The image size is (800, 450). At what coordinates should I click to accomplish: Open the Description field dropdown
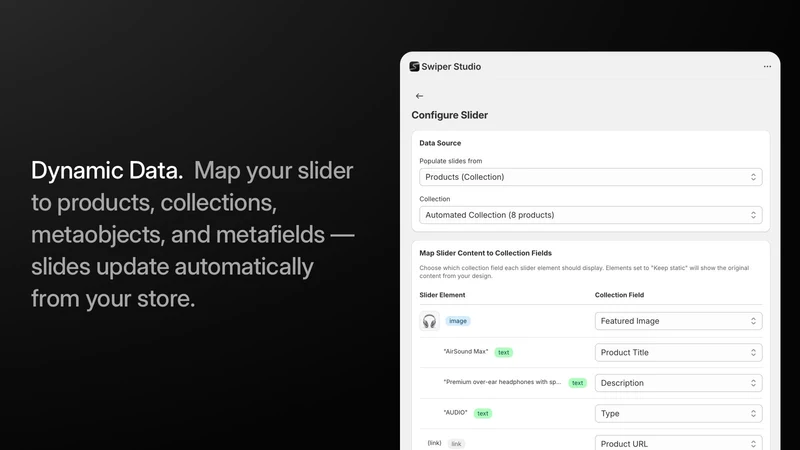[x=678, y=383]
